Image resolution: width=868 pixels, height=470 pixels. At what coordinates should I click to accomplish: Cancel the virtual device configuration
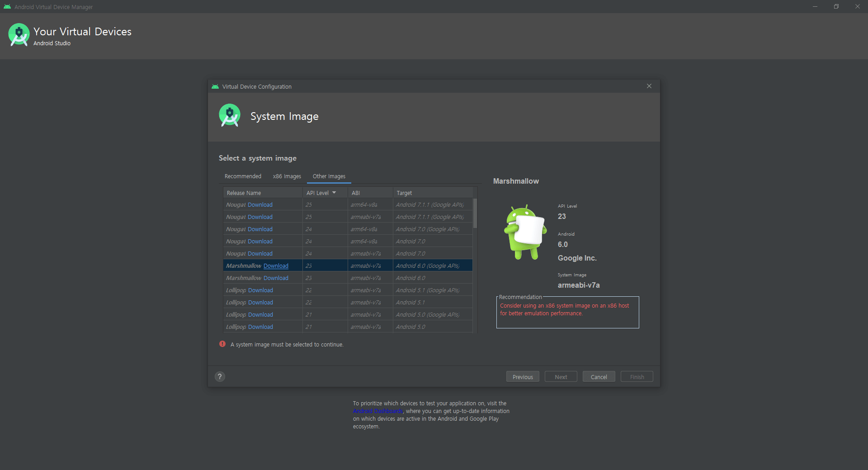pyautogui.click(x=599, y=377)
